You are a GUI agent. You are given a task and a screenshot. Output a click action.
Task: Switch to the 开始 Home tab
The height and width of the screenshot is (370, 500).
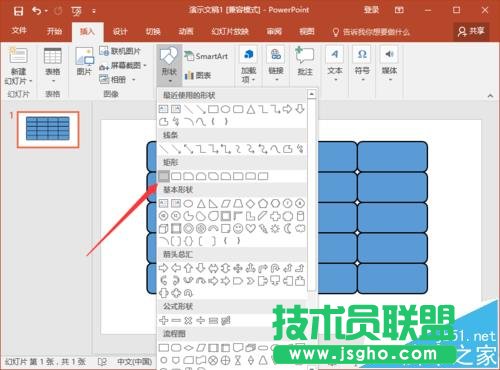(54, 31)
